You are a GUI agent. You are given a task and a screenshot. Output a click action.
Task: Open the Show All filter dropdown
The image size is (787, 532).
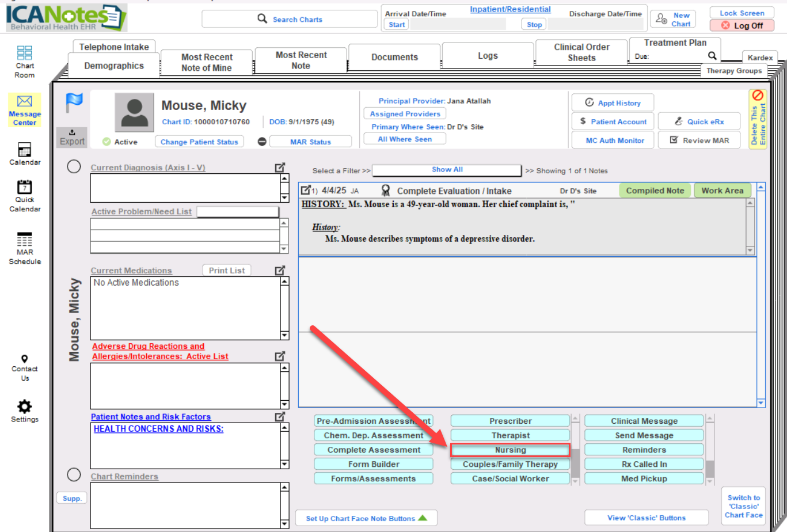pyautogui.click(x=447, y=170)
